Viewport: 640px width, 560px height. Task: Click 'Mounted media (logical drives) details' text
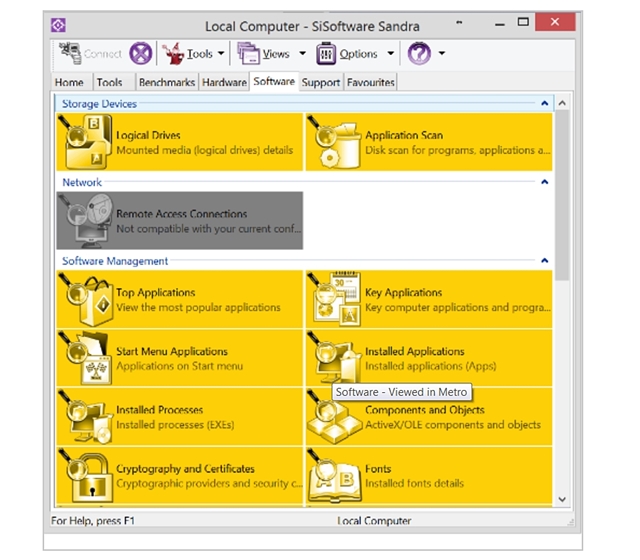click(204, 150)
